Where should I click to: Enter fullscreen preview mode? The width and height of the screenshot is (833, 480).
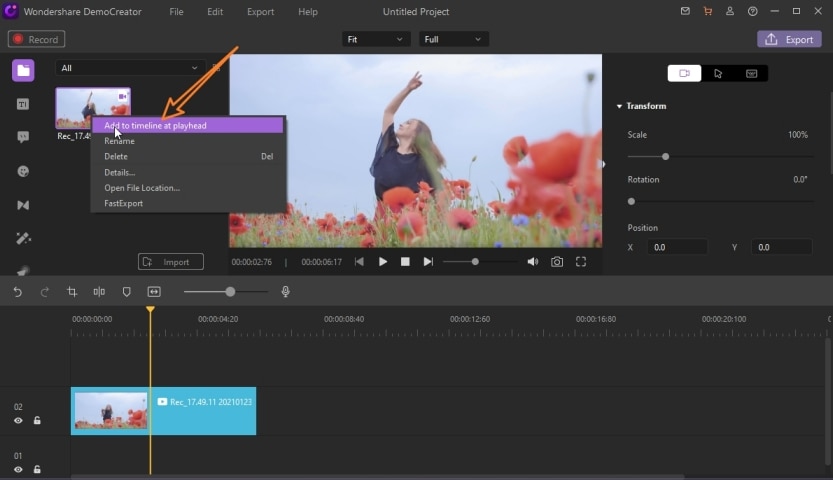coord(581,262)
